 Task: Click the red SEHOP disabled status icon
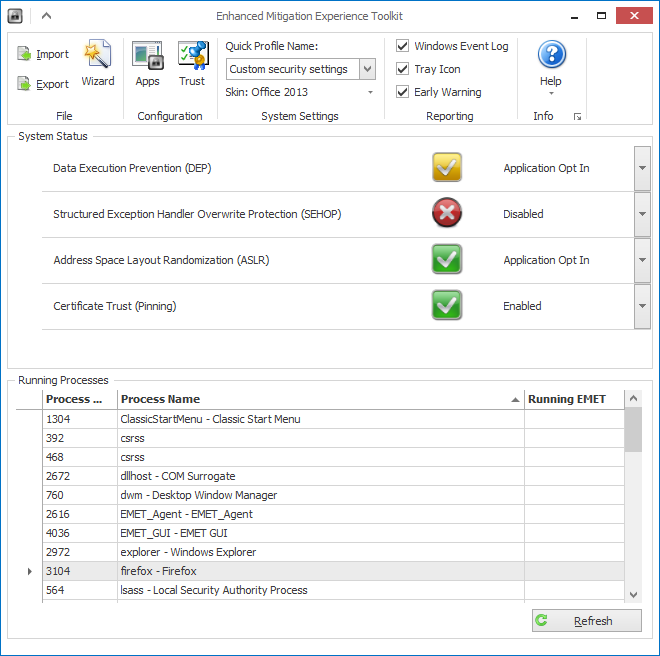[447, 213]
